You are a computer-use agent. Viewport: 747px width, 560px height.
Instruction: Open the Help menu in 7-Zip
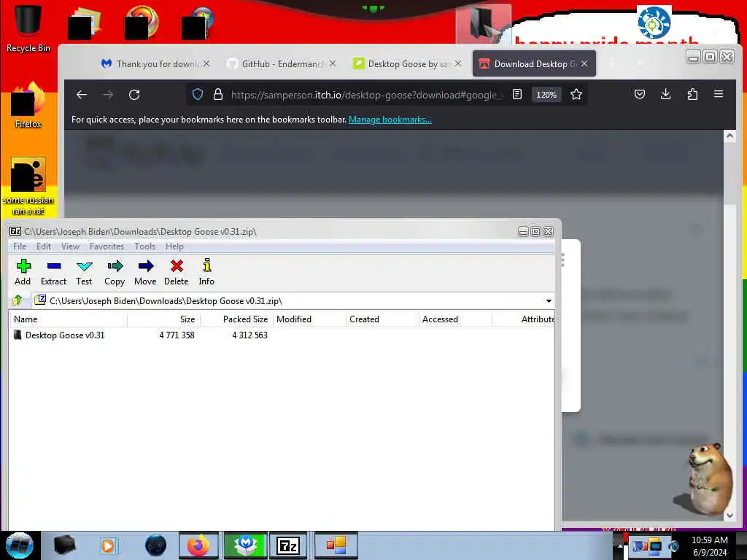(174, 246)
